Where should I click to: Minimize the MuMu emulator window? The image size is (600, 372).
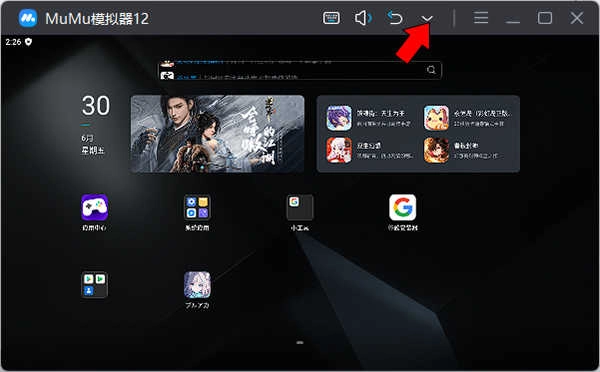512,22
